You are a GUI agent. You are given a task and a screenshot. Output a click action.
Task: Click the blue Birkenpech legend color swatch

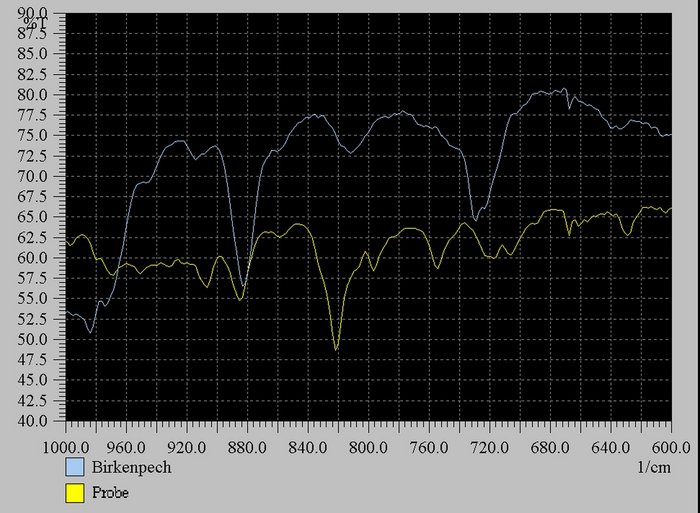tap(74, 467)
